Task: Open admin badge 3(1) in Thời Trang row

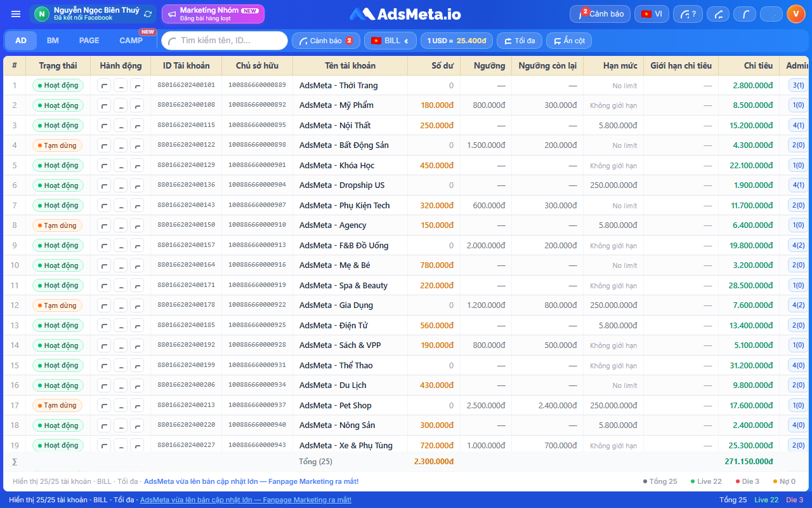Action: (x=798, y=86)
